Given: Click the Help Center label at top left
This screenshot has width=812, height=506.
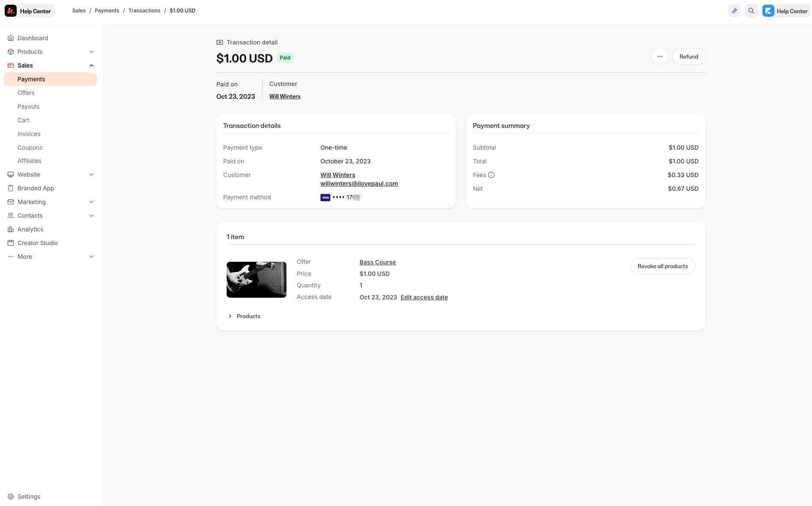Looking at the screenshot, I should (35, 11).
